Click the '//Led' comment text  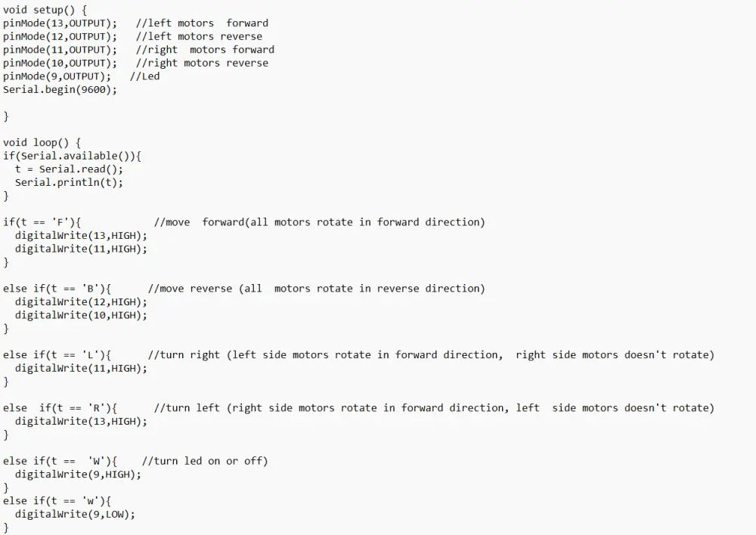(144, 76)
